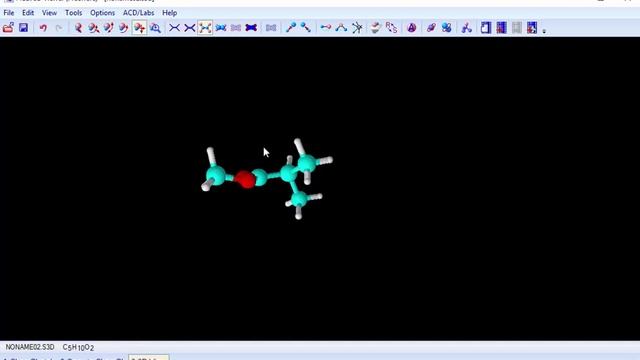This screenshot has width=640, height=360.
Task: Open a file with the folder icon
Action: point(8,28)
